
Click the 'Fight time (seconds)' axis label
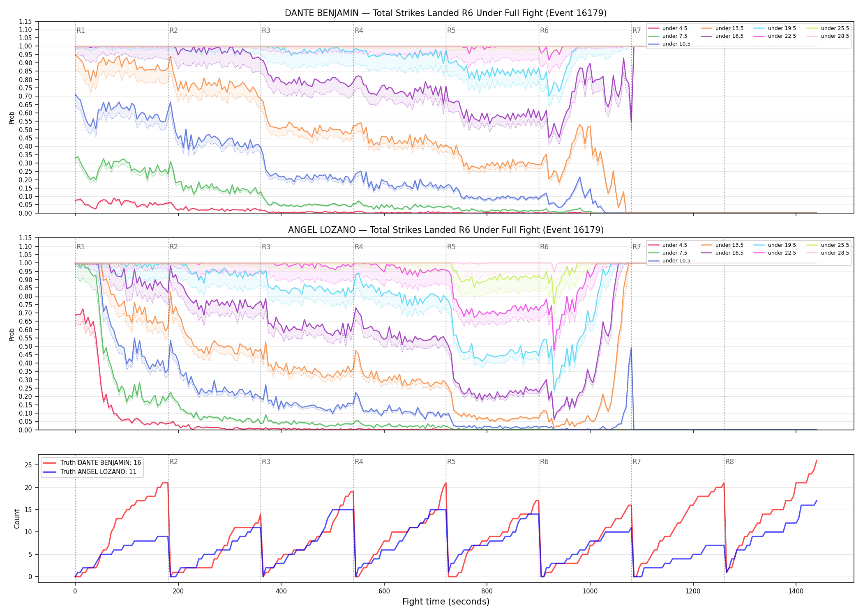446,602
